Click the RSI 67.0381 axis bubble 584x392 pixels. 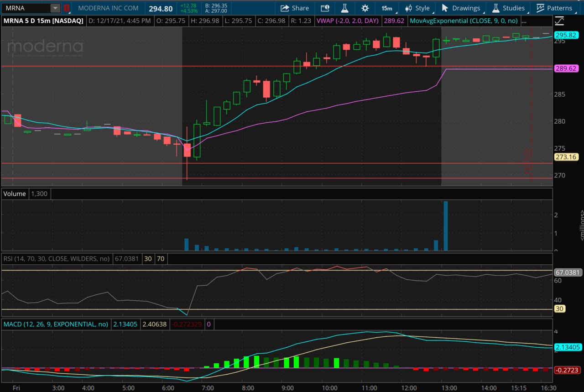[x=568, y=272]
